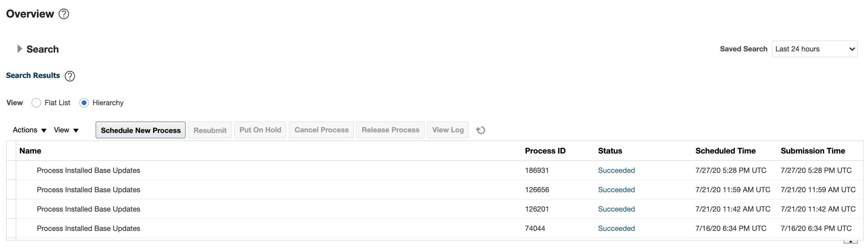Open the Saved Search dropdown

tap(814, 49)
